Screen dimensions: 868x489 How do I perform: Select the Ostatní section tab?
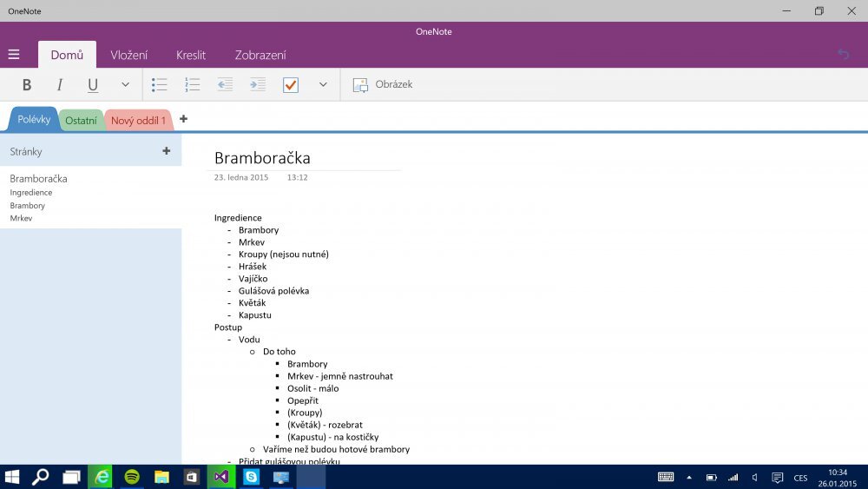[81, 120]
